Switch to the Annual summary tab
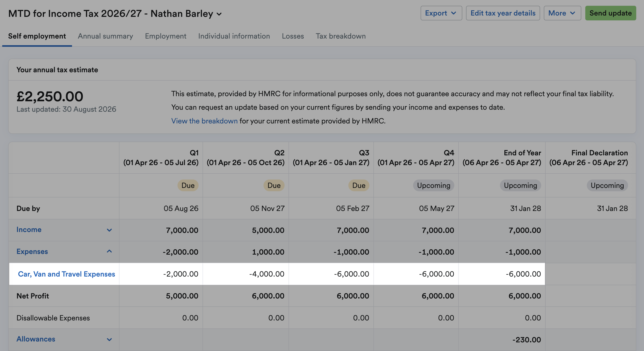The width and height of the screenshot is (644, 351). pos(105,36)
